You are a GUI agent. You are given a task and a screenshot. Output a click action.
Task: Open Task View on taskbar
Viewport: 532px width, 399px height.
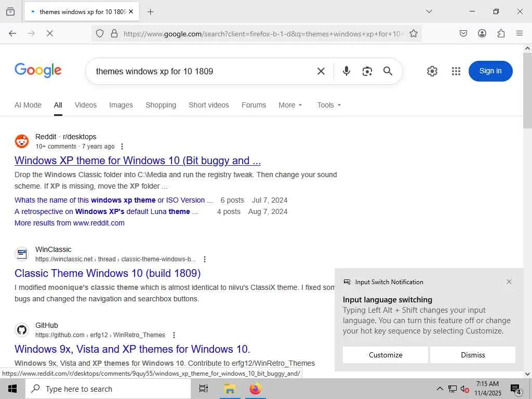(204, 389)
